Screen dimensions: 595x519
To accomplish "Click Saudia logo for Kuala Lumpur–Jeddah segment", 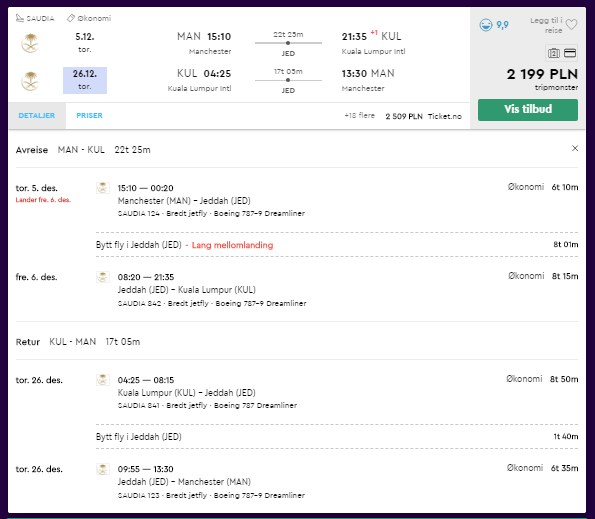I will coord(102,380).
